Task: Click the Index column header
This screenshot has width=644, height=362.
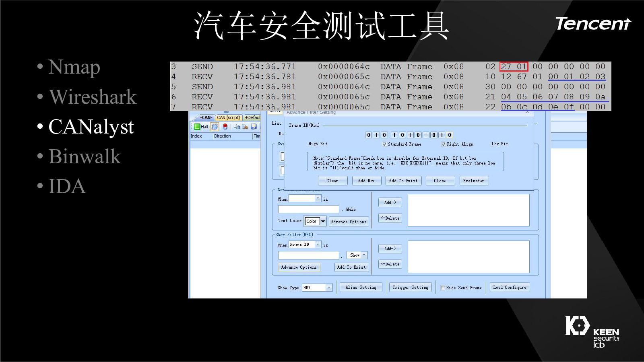Action: tap(201, 136)
